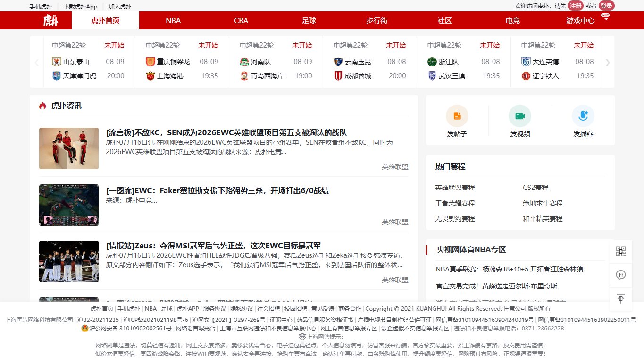Open the 发视频 video camera icon
Image resolution: width=644 pixels, height=362 pixels.
click(x=520, y=116)
